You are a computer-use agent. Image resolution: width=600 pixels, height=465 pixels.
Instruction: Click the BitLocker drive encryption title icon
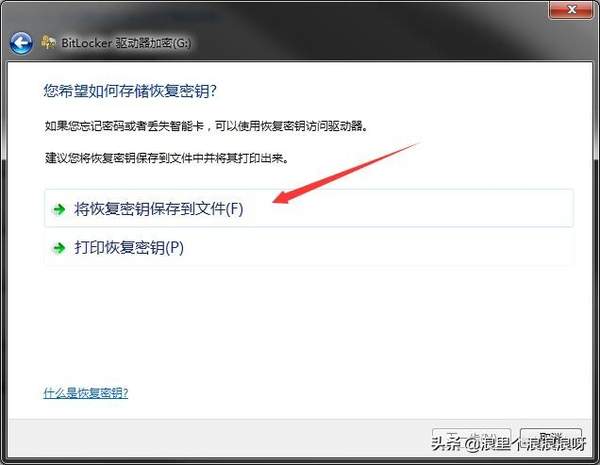pyautogui.click(x=49, y=42)
